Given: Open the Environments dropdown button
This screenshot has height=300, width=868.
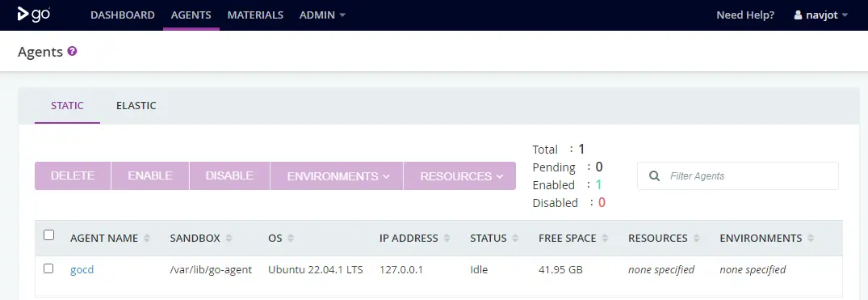Looking at the screenshot, I should point(337,175).
